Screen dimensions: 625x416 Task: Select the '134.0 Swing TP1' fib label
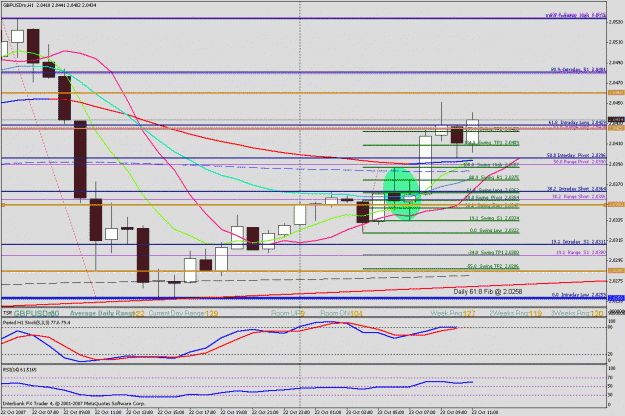(x=492, y=143)
